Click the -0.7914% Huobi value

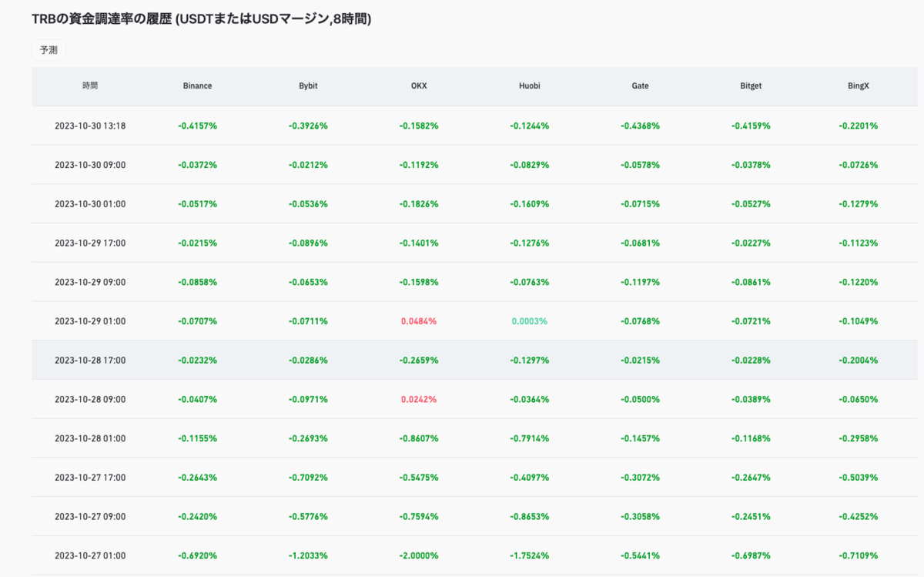click(x=530, y=438)
